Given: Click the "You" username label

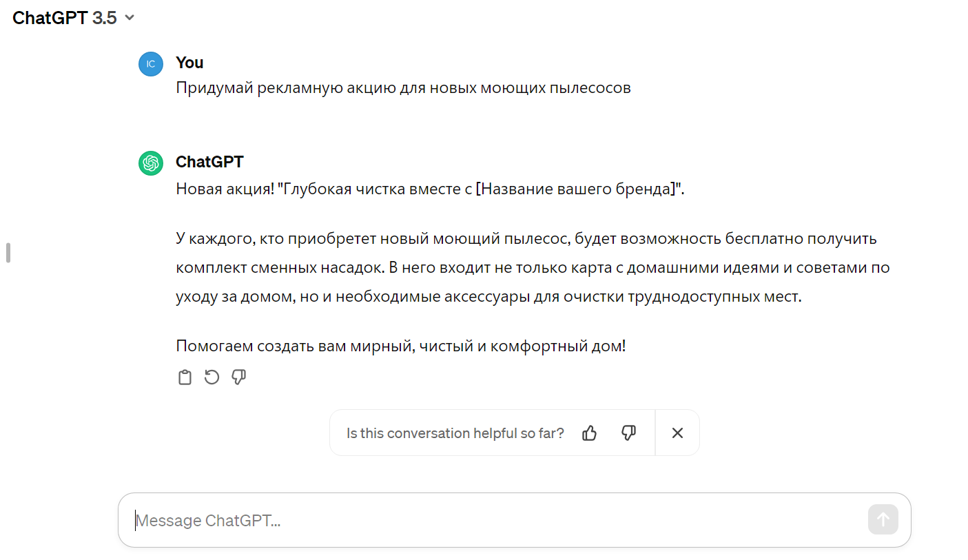Looking at the screenshot, I should (x=189, y=62).
